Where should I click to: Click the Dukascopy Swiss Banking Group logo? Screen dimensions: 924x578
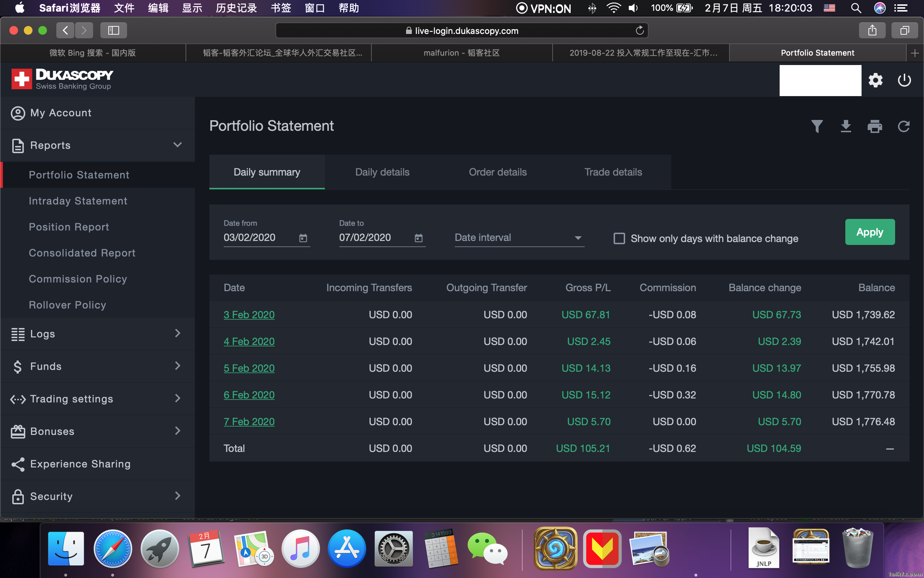coord(62,79)
